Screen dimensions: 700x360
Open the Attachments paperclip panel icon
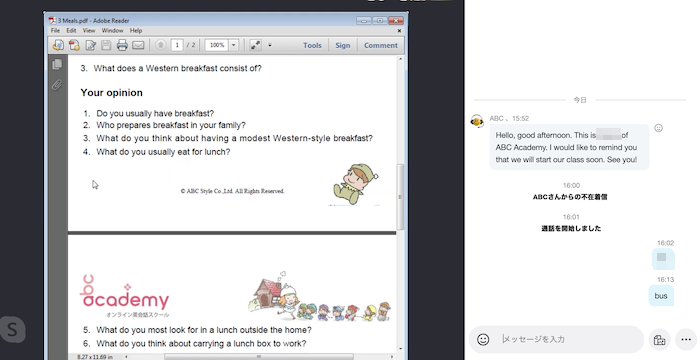[57, 84]
